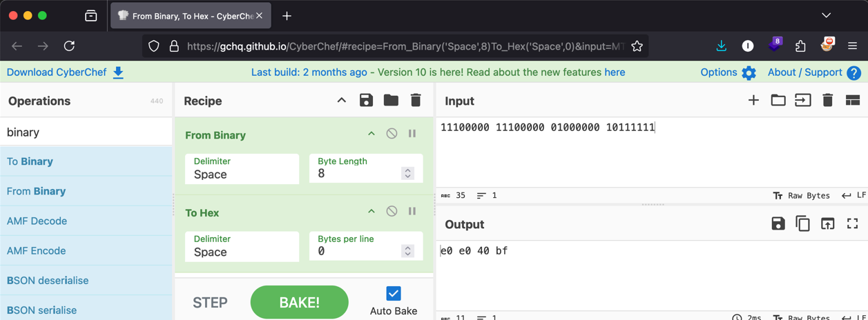Click the BAKE! button
The height and width of the screenshot is (320, 868).
click(x=300, y=302)
